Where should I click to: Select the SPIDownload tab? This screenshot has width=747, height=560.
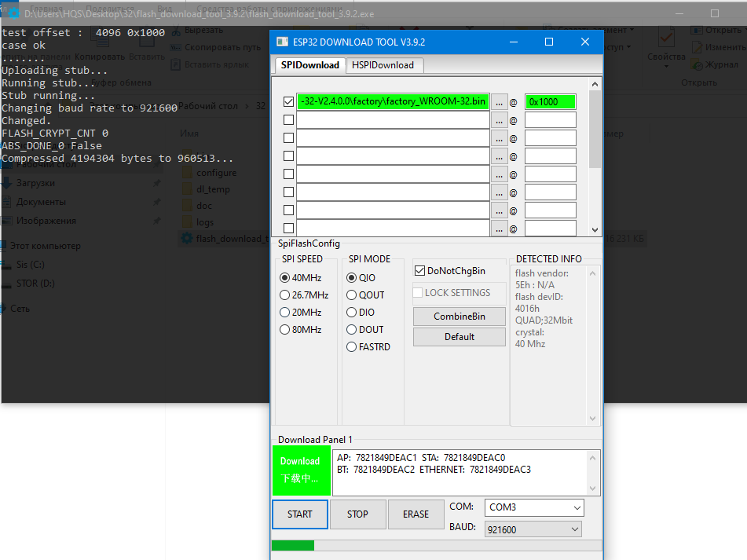pyautogui.click(x=310, y=65)
